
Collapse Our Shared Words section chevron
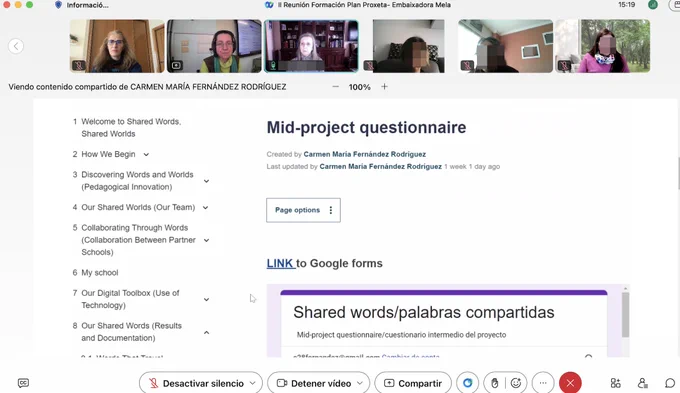(x=206, y=332)
